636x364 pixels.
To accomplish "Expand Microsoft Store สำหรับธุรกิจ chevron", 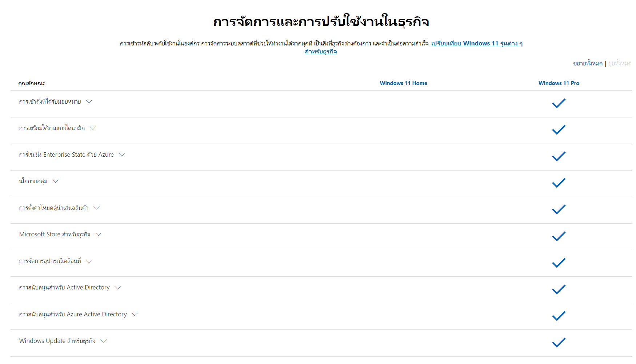I will (98, 235).
